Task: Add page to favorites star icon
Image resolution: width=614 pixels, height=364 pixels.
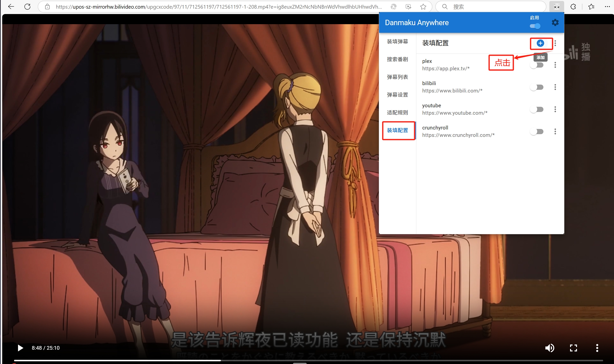Action: point(423,7)
